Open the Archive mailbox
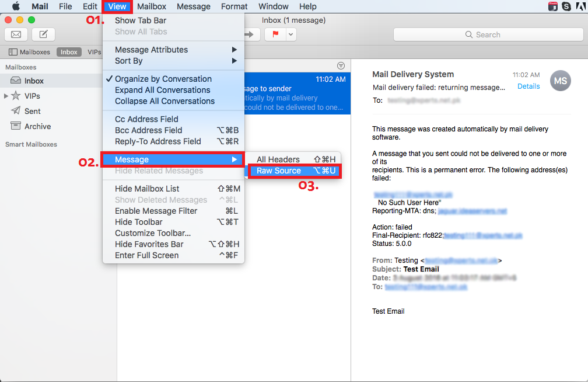 [37, 126]
